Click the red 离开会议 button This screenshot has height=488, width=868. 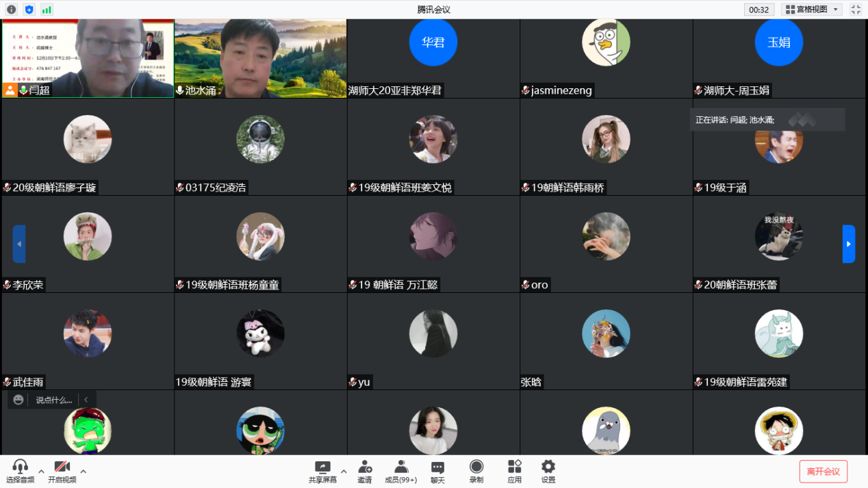tap(823, 471)
